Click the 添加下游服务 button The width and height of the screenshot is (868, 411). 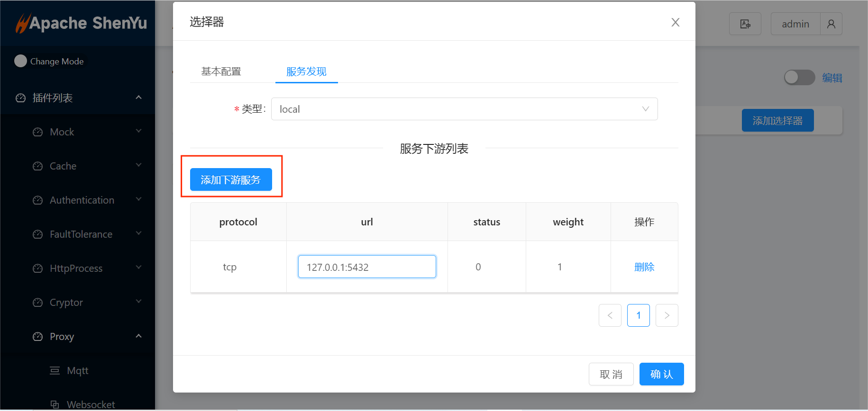pyautogui.click(x=231, y=179)
